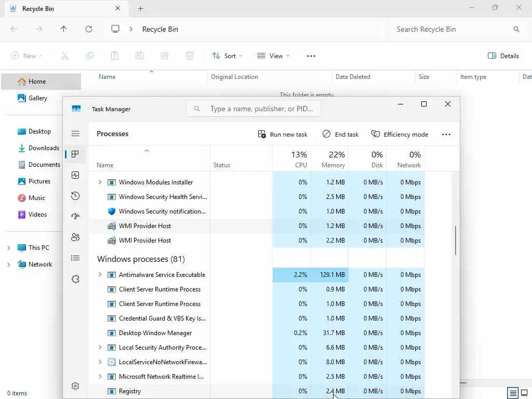Go forward in Recycle Bin Explorer
The width and height of the screenshot is (532, 399).
(x=39, y=29)
